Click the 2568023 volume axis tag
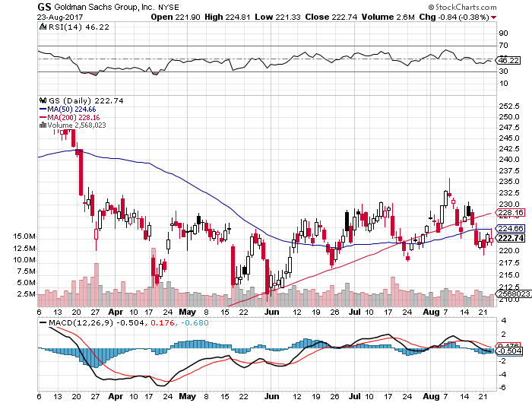 [507, 294]
